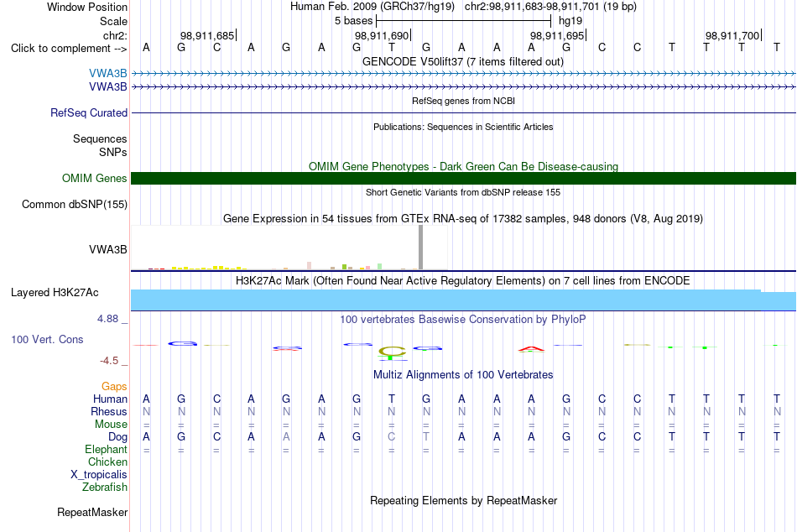The width and height of the screenshot is (797, 532).
Task: Click the RepeatMasker track label
Action: click(x=92, y=512)
